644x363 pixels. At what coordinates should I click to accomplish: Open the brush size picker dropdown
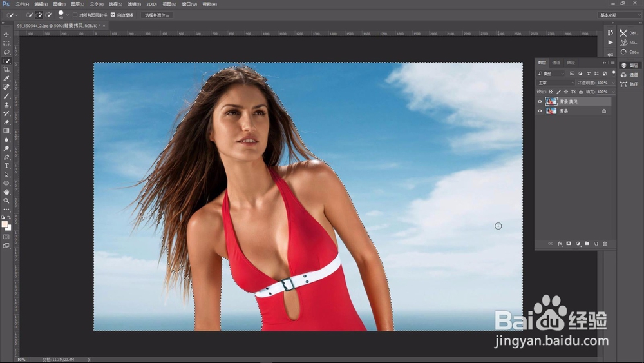coord(68,15)
